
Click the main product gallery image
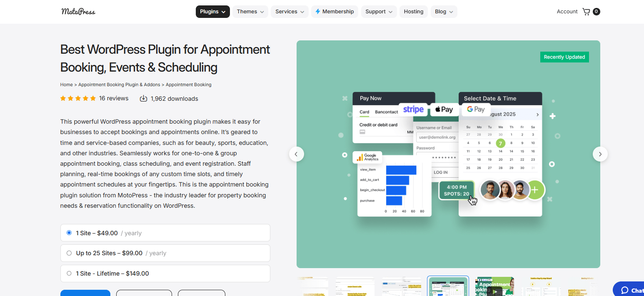448,154
